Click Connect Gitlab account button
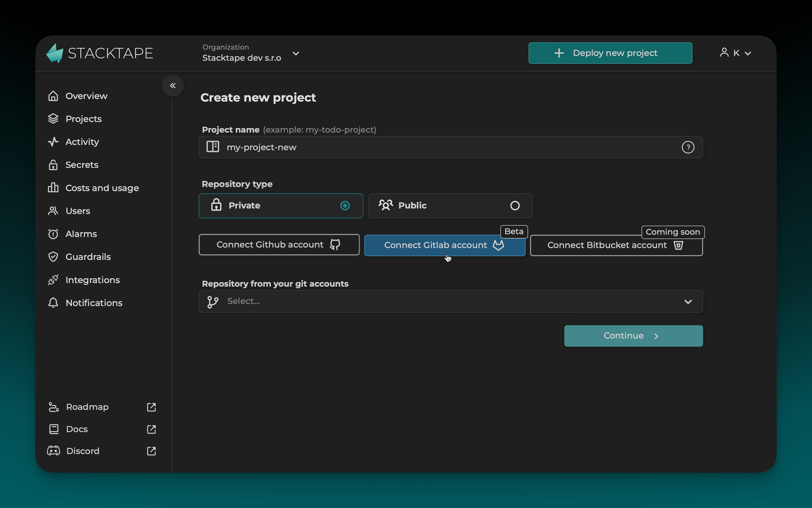The width and height of the screenshot is (812, 508). 445,245
